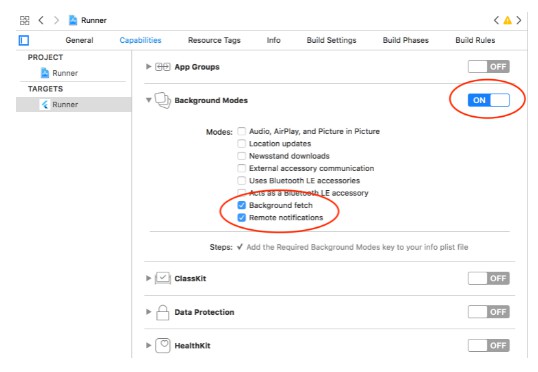Uncheck Remote notifications mode
This screenshot has height=372, width=538.
[x=242, y=218]
